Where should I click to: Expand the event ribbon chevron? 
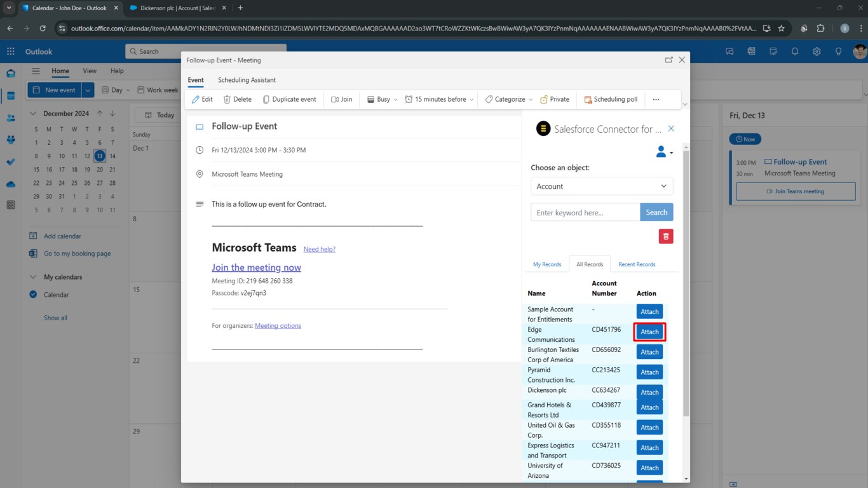tap(684, 104)
